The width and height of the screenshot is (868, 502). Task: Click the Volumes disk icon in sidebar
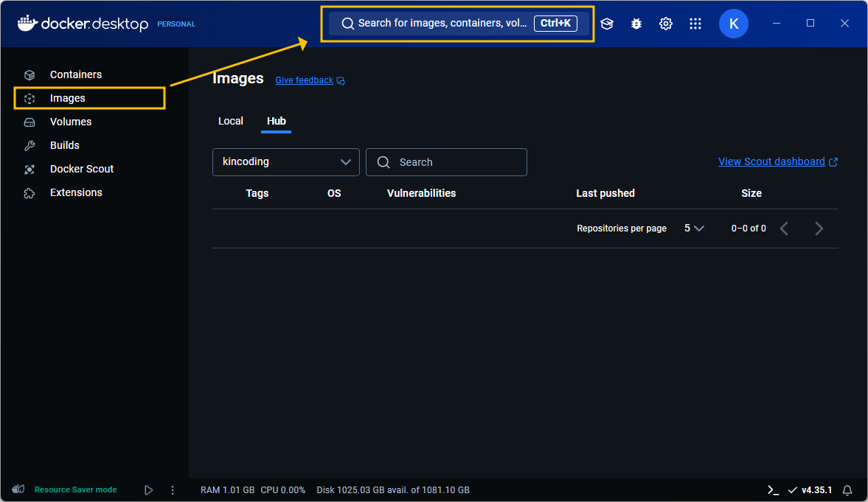click(29, 122)
